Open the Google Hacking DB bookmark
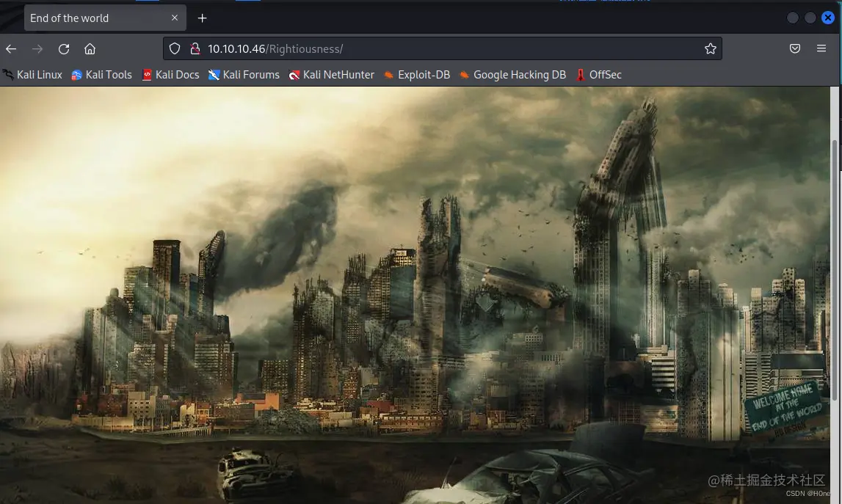The width and height of the screenshot is (842, 504). (x=513, y=75)
